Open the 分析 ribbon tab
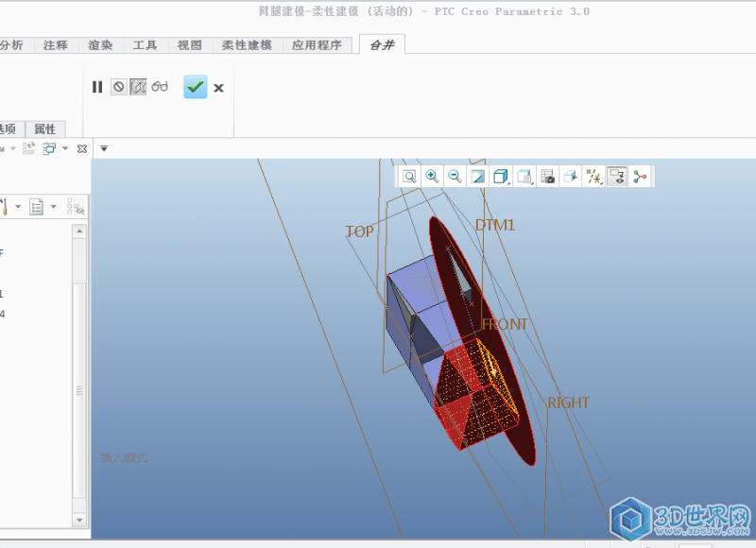 (11, 45)
